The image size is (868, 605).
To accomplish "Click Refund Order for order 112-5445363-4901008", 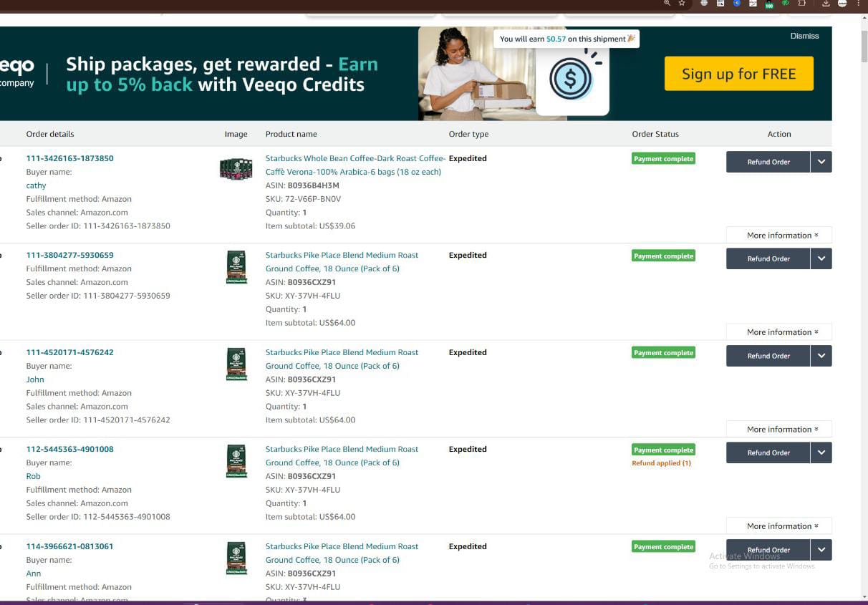I will click(768, 452).
